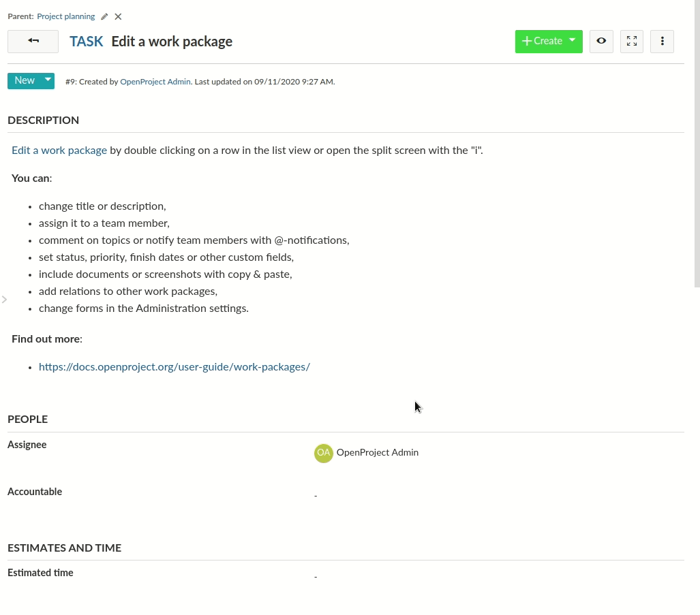Screen dimensions: 700x615
Task: Click the Edit a work package description link
Action: (59, 151)
